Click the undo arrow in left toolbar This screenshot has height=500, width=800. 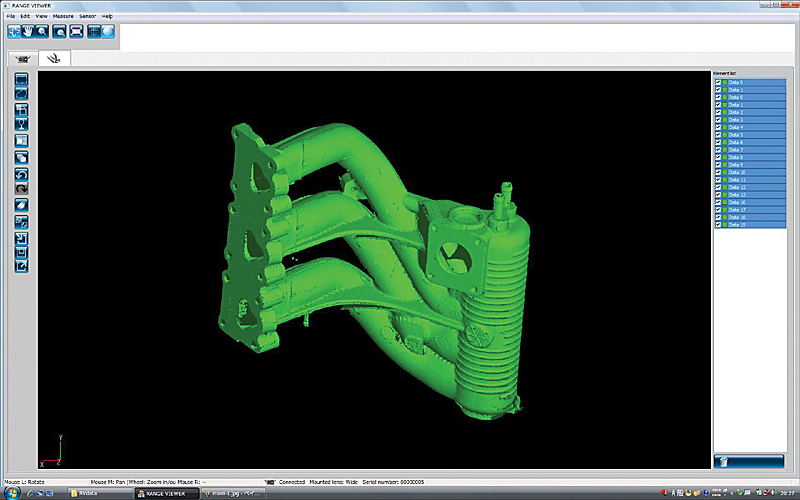tap(22, 174)
